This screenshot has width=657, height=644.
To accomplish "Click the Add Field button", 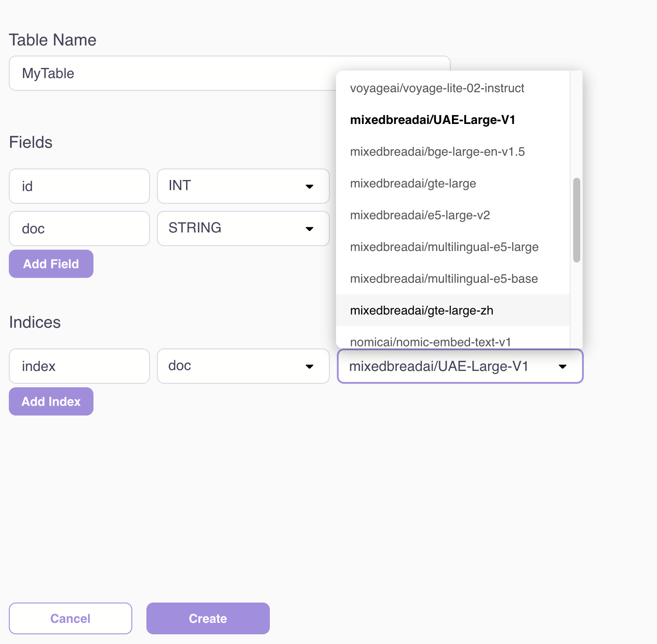I will click(51, 264).
